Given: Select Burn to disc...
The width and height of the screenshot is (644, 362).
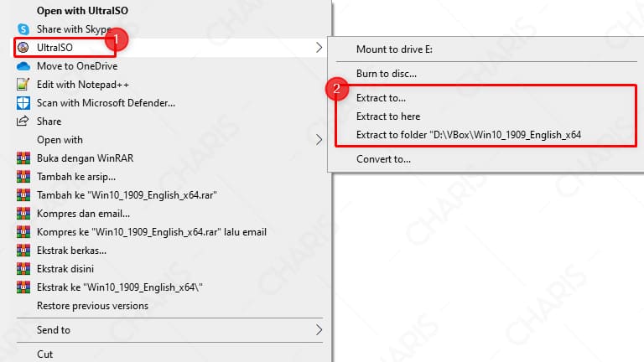Looking at the screenshot, I should coord(387,74).
